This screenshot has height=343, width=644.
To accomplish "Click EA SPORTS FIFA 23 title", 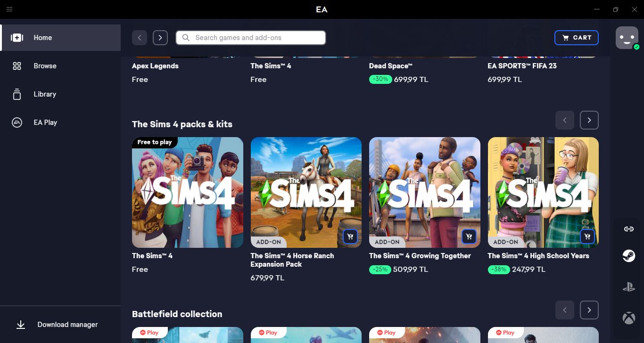I will [522, 66].
